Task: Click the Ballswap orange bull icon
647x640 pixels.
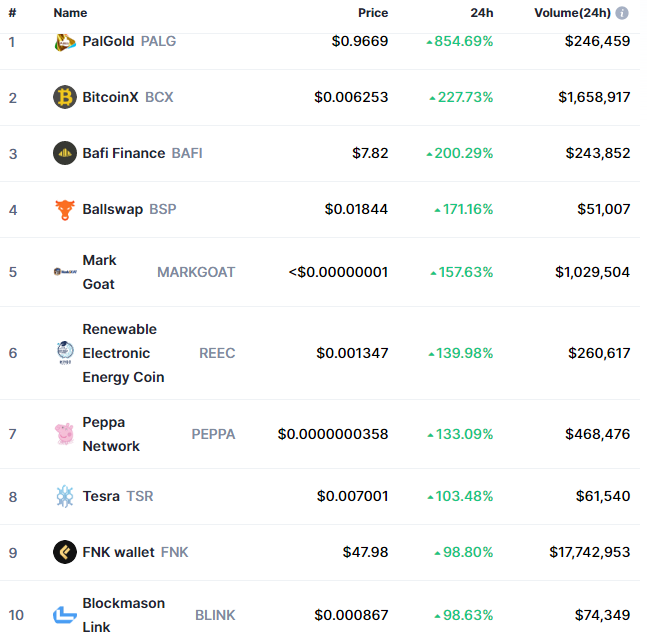Action: pyautogui.click(x=65, y=210)
